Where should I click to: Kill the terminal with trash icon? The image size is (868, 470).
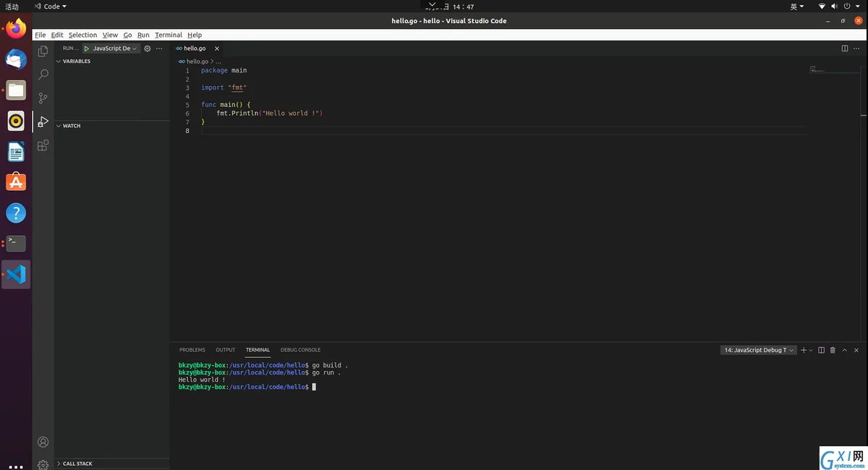(x=833, y=350)
